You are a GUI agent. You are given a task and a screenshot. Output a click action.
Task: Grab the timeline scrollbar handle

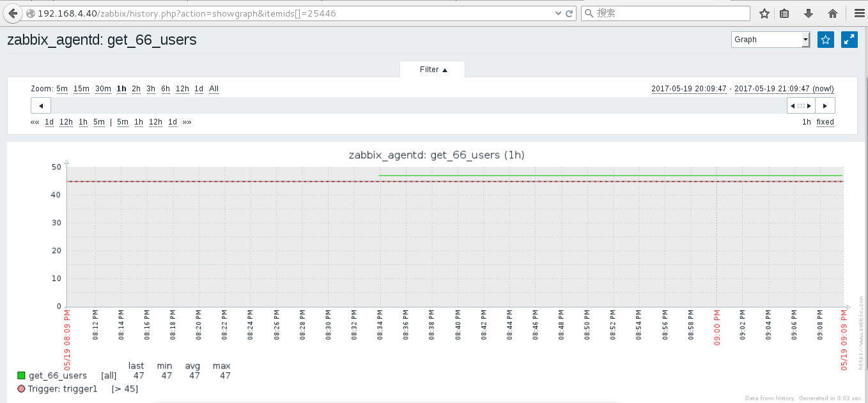(x=801, y=105)
